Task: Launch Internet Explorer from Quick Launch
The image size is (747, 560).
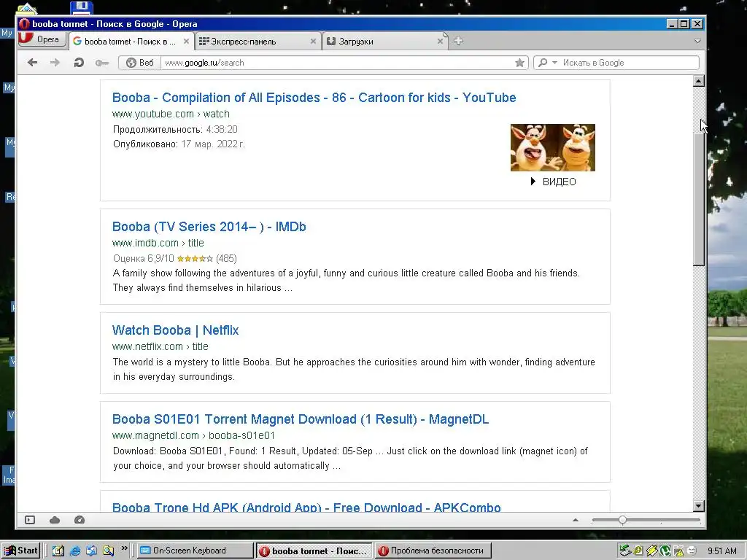Action: (x=75, y=551)
